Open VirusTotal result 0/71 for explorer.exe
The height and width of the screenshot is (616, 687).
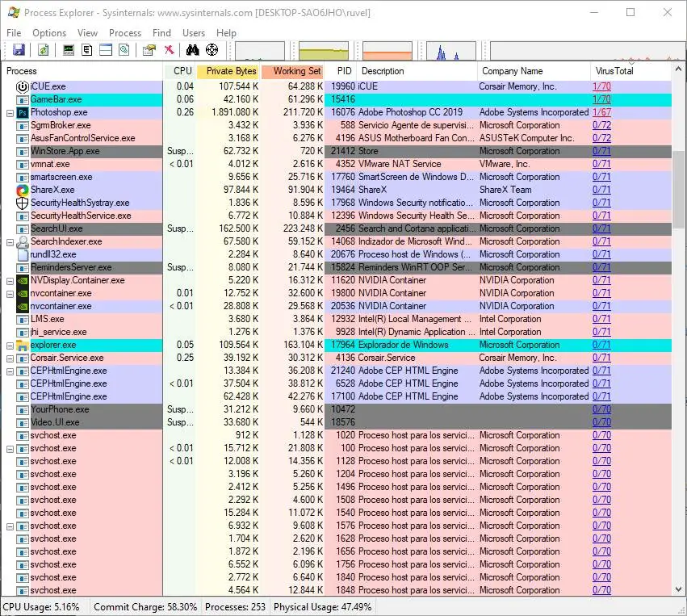click(x=601, y=345)
